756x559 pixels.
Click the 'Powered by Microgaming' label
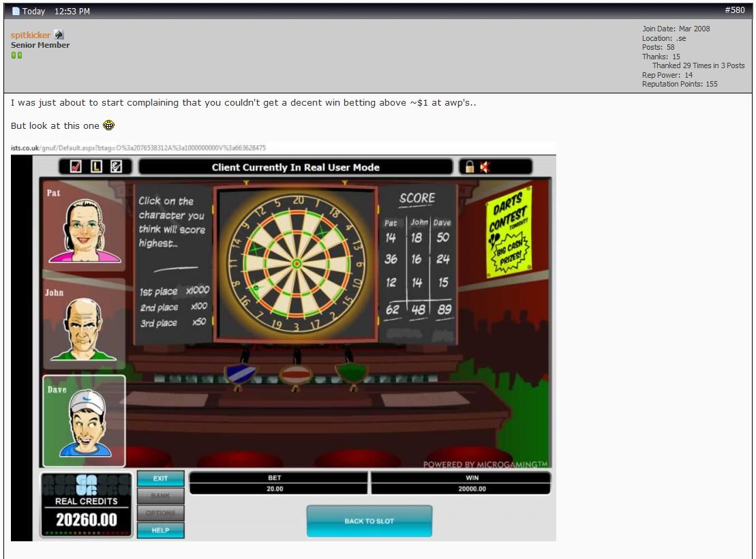click(x=485, y=464)
